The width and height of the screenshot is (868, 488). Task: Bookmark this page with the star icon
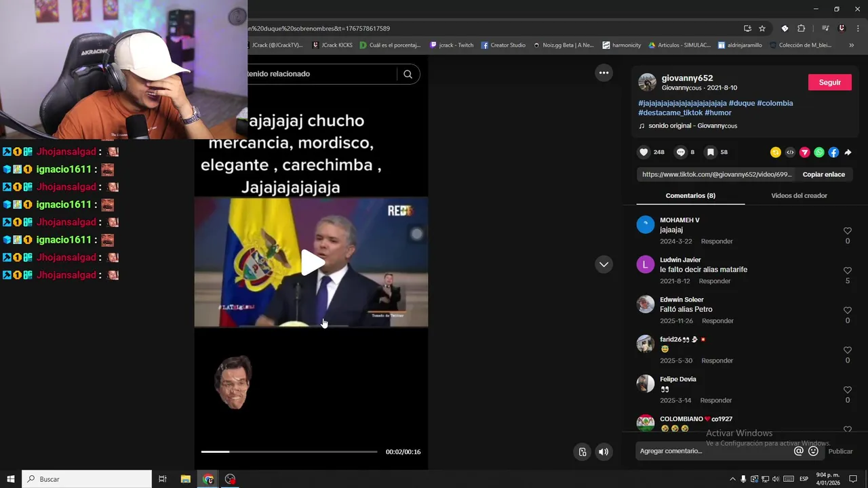pyautogui.click(x=762, y=28)
